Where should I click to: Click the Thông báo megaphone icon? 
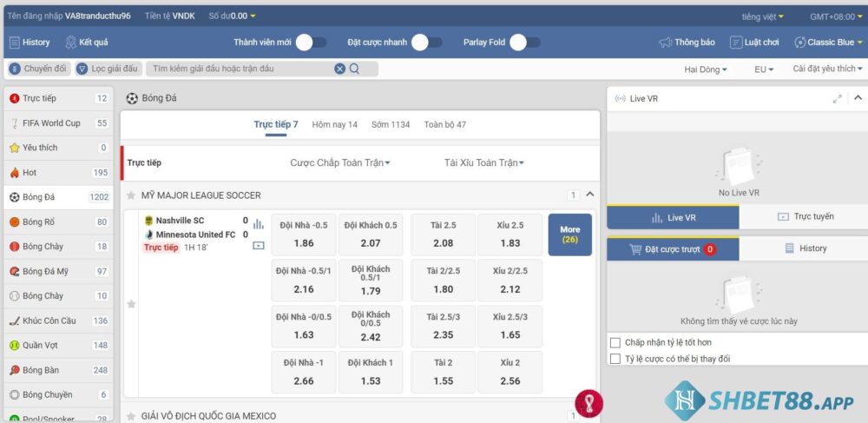pyautogui.click(x=666, y=42)
